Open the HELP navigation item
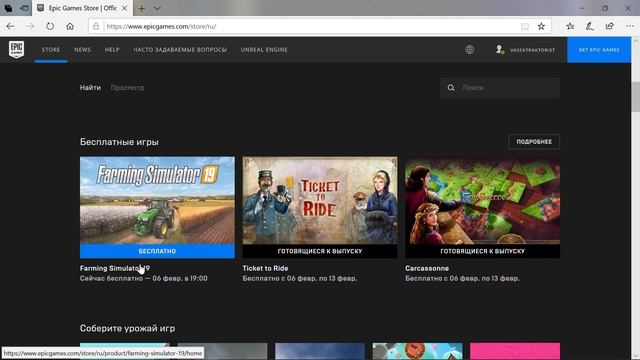 112,50
